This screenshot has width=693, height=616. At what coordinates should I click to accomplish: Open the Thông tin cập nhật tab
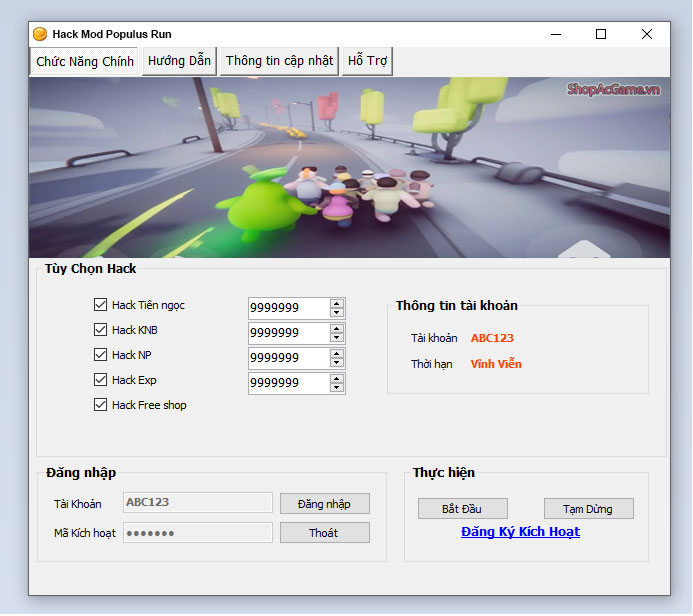point(279,61)
